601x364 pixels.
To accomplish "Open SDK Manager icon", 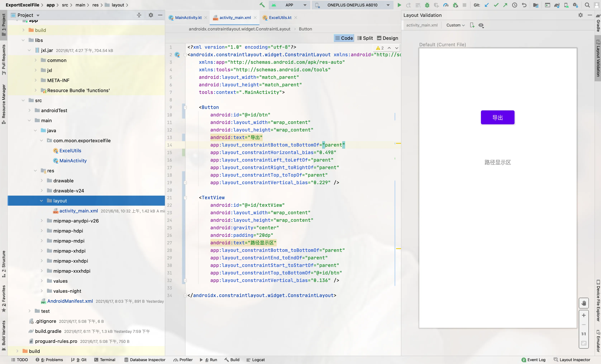I will (575, 5).
